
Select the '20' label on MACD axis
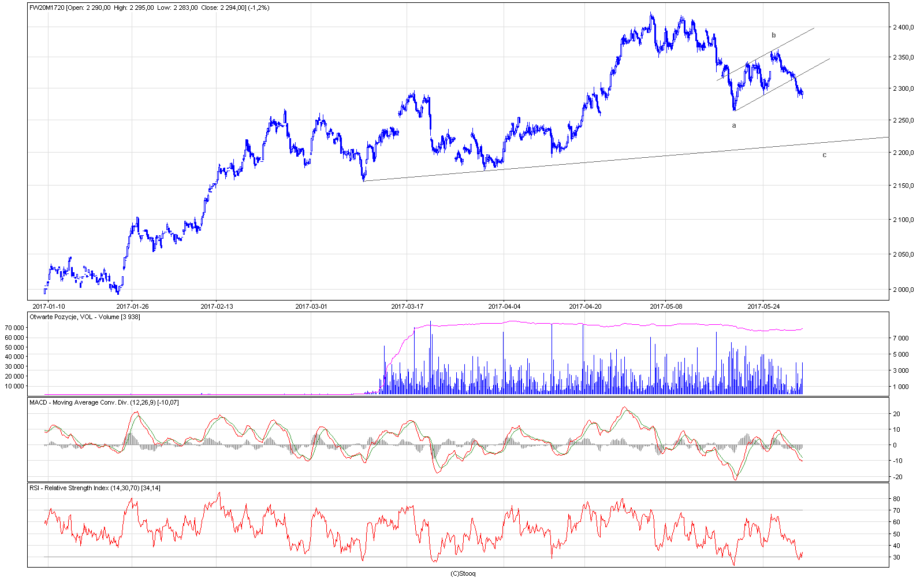896,414
